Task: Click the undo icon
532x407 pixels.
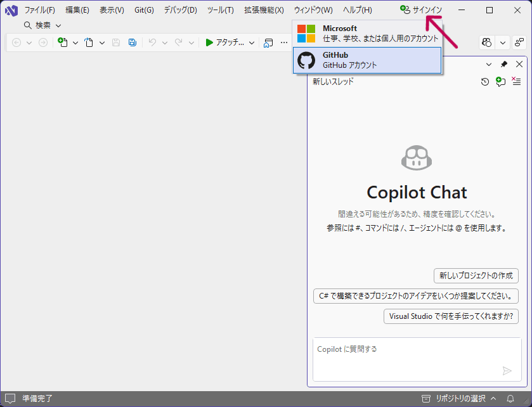Action: click(152, 42)
